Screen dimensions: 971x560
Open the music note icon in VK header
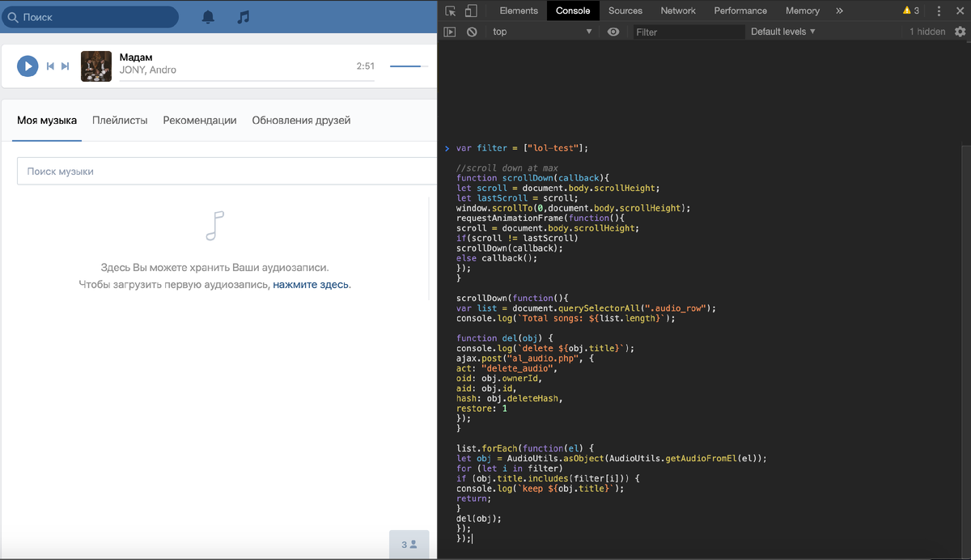[244, 17]
